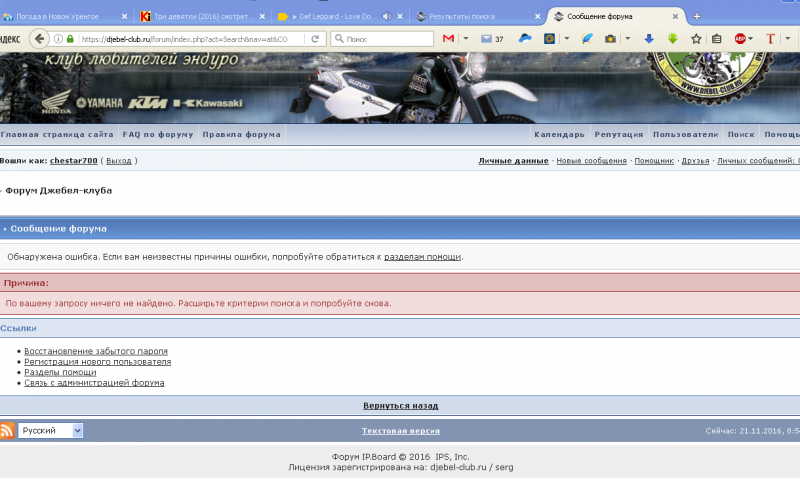Screen dimensions: 800x480
Task: Click the browser search field Поиск
Action: coord(385,38)
